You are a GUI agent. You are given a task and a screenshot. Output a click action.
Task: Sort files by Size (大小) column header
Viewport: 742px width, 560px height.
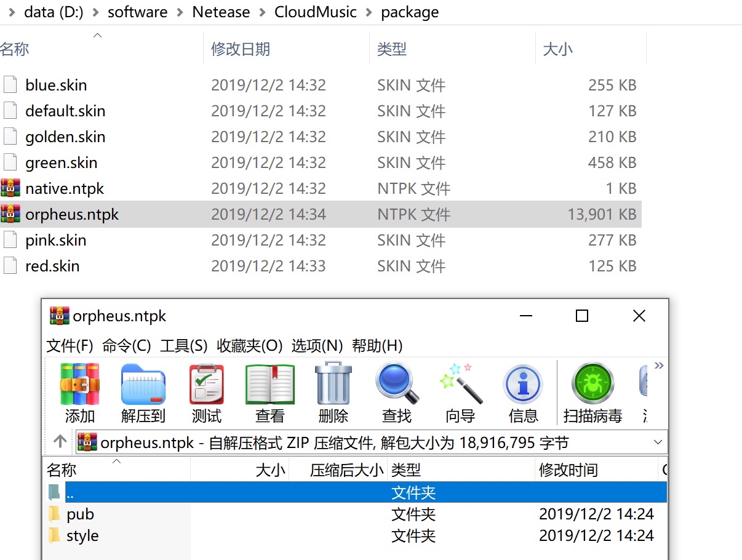coord(558,49)
